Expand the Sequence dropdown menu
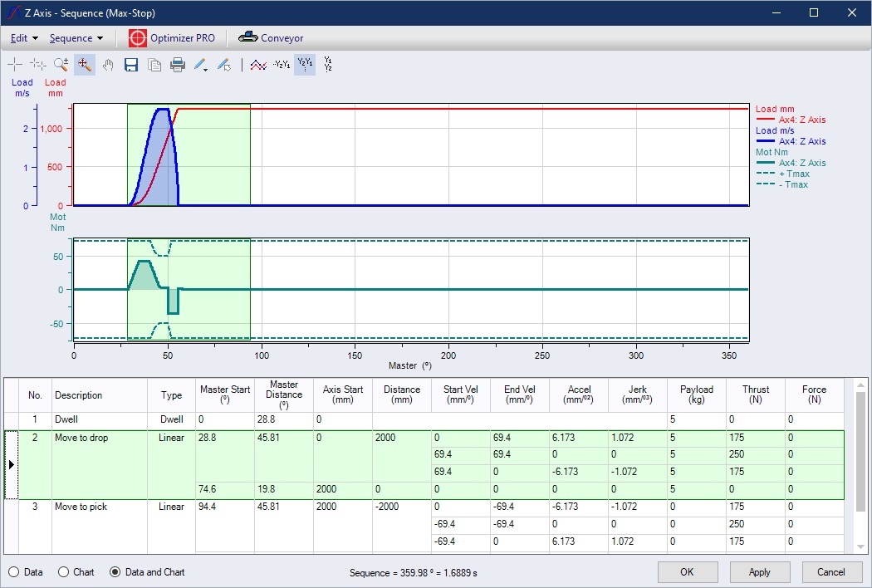 [76, 38]
